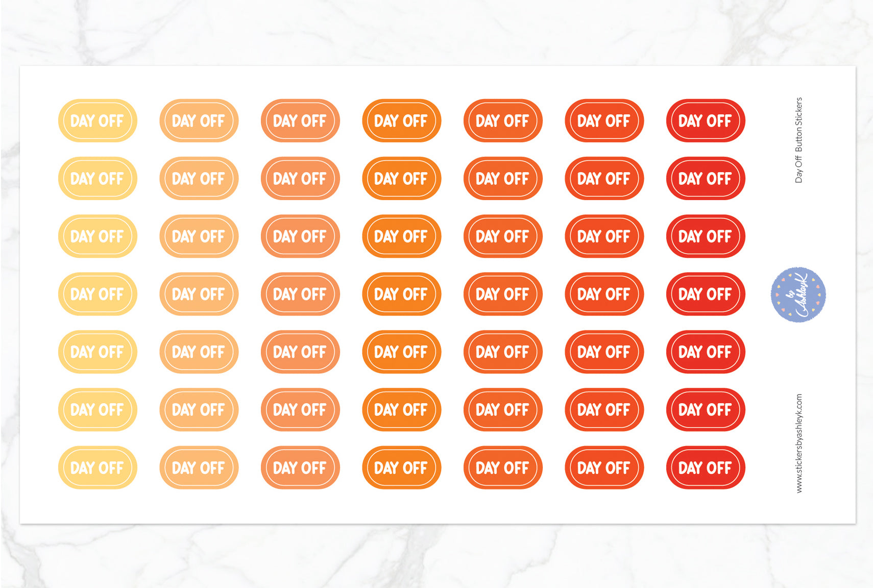873x588 pixels.
Task: Pick the bright red DAY OFF sticker in second row
Action: pos(705,179)
